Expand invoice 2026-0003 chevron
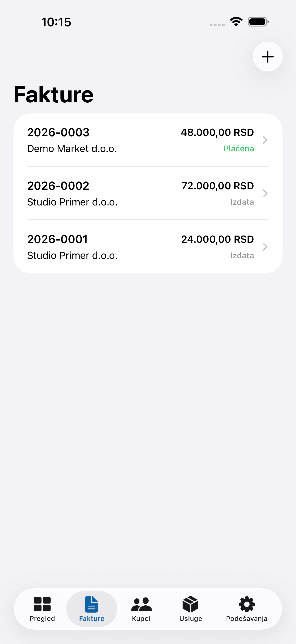 (x=265, y=140)
